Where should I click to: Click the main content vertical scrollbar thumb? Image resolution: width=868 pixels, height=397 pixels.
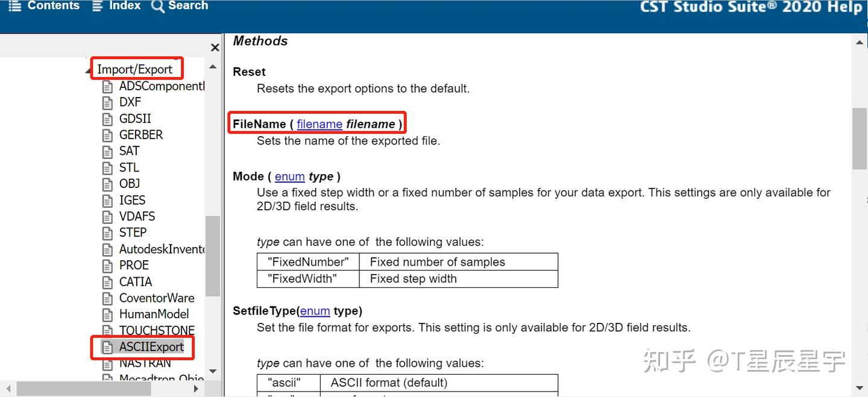(x=860, y=139)
